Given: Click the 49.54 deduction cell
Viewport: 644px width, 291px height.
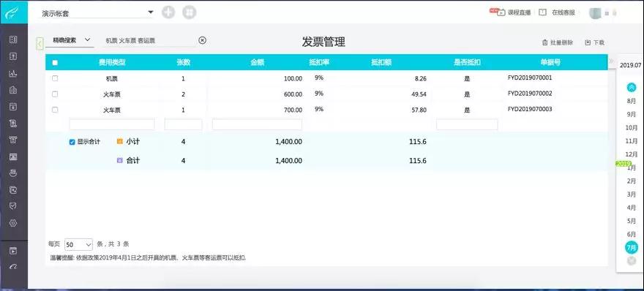Looking at the screenshot, I should (x=419, y=94).
